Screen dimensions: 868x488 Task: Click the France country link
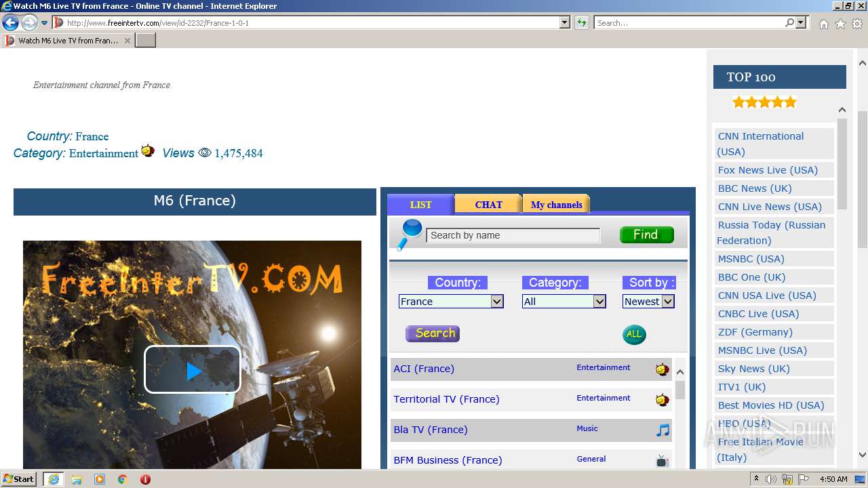click(92, 136)
